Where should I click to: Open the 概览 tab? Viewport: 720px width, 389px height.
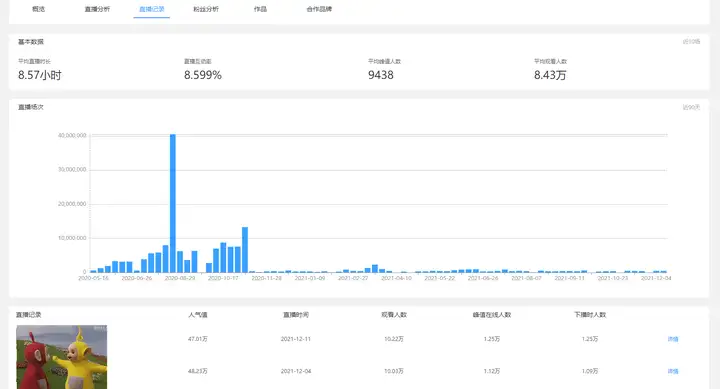pyautogui.click(x=39, y=9)
